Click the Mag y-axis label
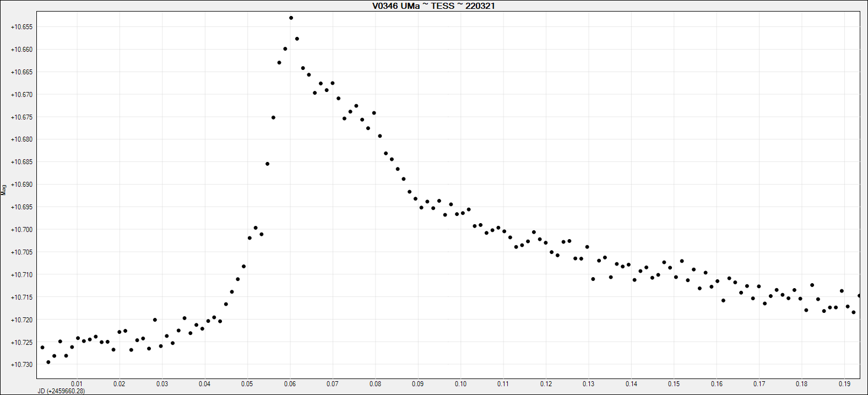Image resolution: width=868 pixels, height=395 pixels. [x=4, y=190]
